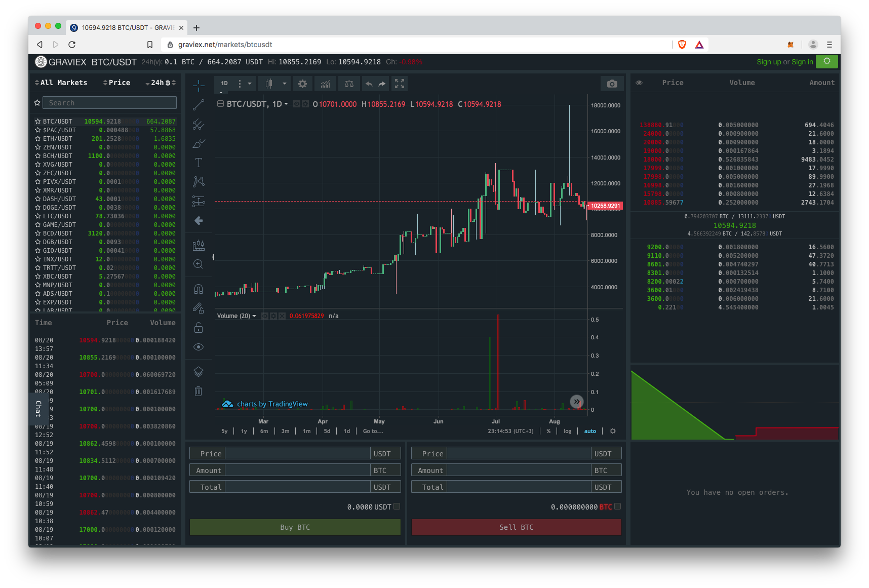Enable stay-in-drawing-mode pencil lock icon
Image resolution: width=869 pixels, height=588 pixels.
pyautogui.click(x=199, y=308)
